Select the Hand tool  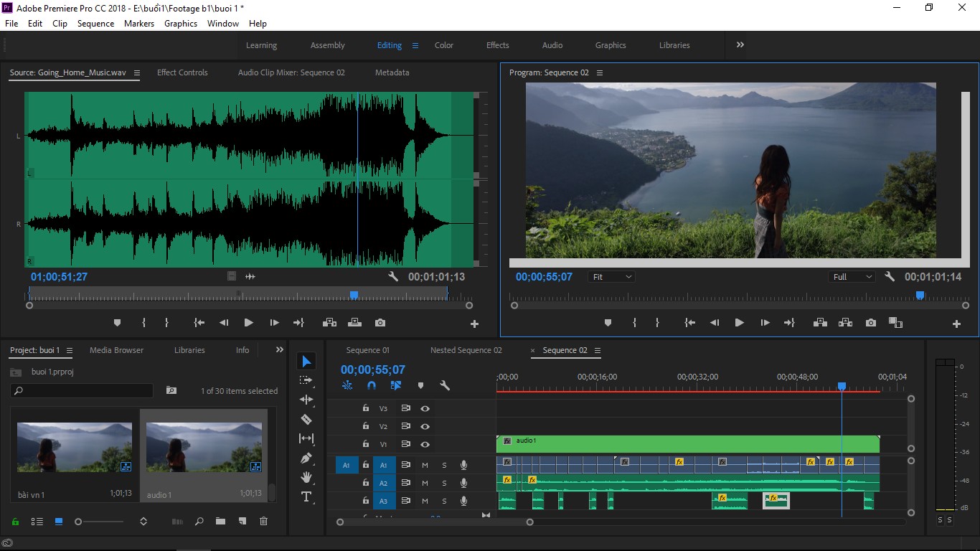click(306, 477)
